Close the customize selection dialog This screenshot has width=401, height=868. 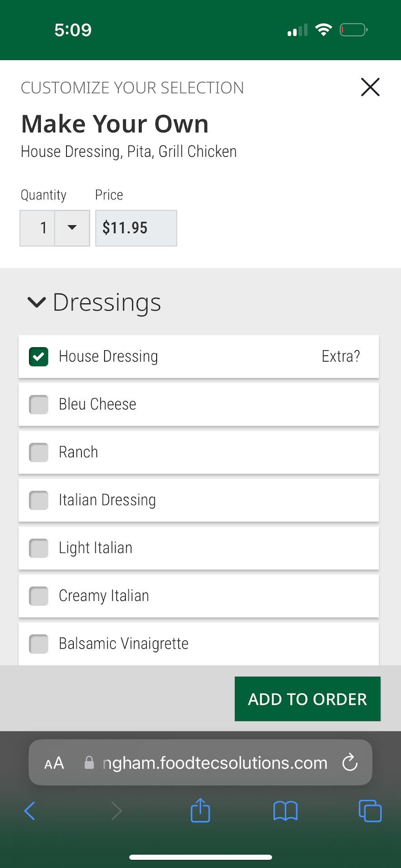coord(370,87)
